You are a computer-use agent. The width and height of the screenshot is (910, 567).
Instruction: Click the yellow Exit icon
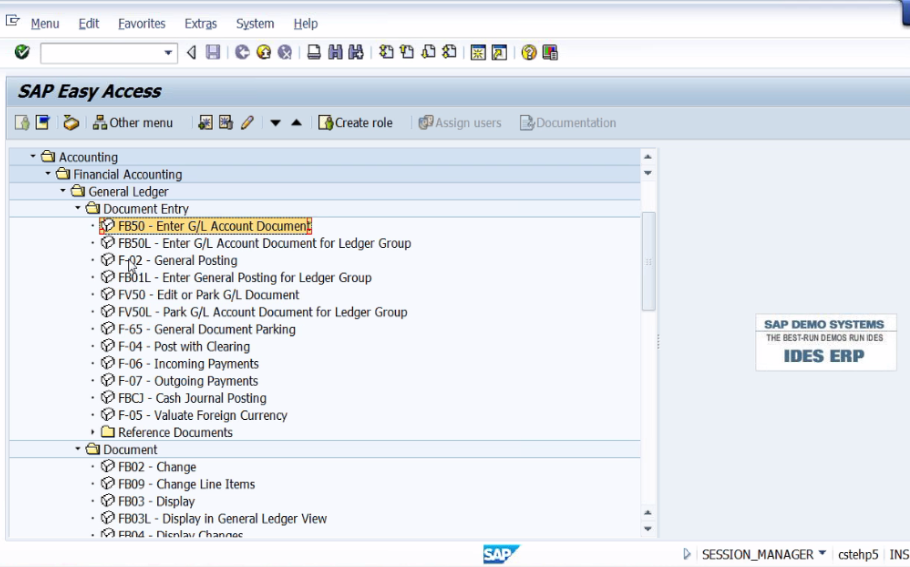coord(263,53)
